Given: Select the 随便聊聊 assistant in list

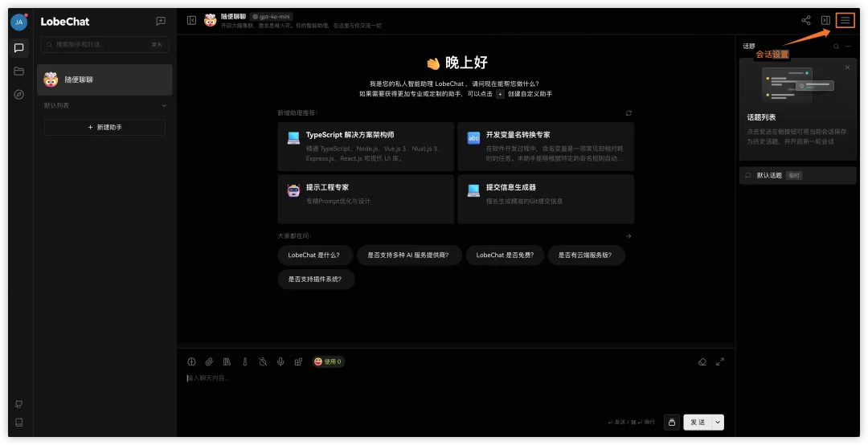Looking at the screenshot, I should pyautogui.click(x=104, y=80).
